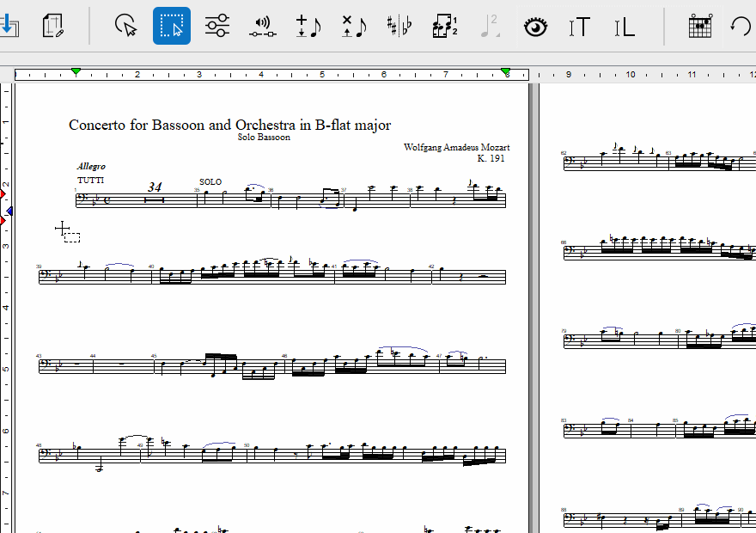
Task: Click the common time signature on the first staff
Action: [107, 199]
